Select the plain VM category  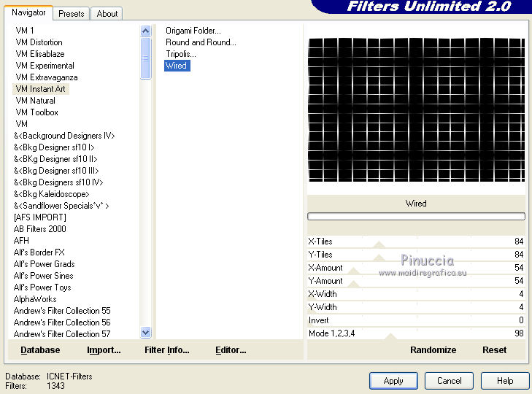point(22,124)
